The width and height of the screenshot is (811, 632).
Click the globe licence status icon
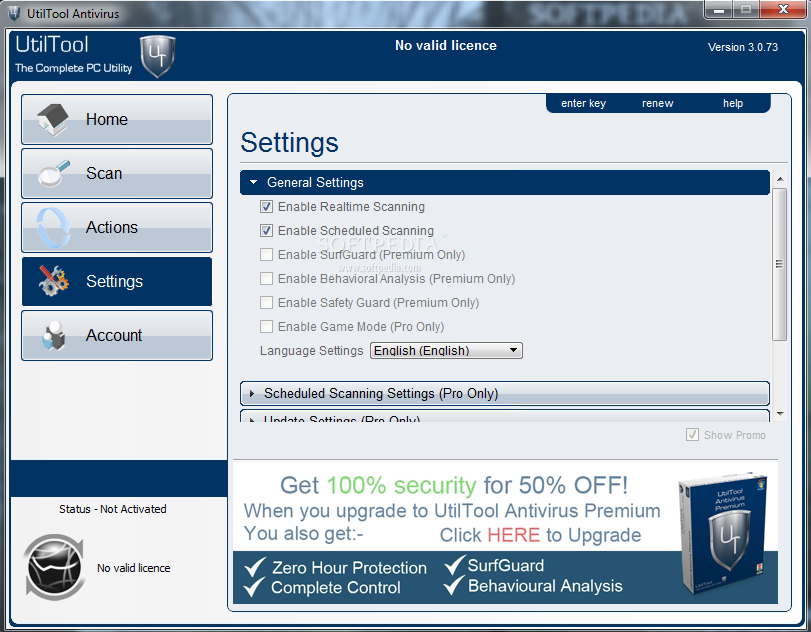point(54,567)
